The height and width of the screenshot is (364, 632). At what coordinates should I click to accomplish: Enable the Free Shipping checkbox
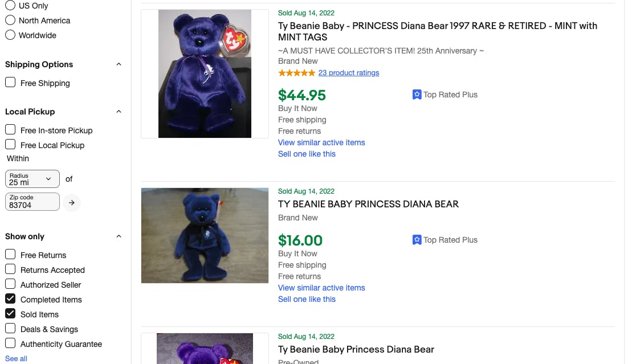click(x=10, y=83)
